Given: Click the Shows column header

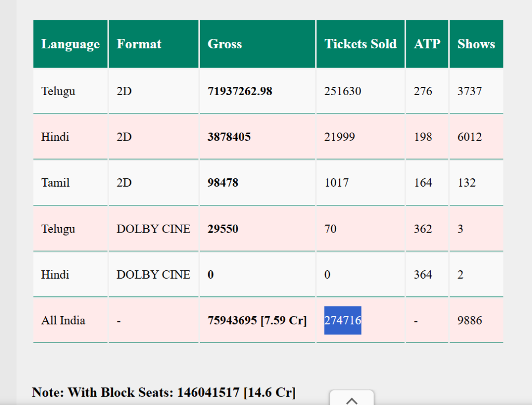Looking at the screenshot, I should tap(476, 44).
